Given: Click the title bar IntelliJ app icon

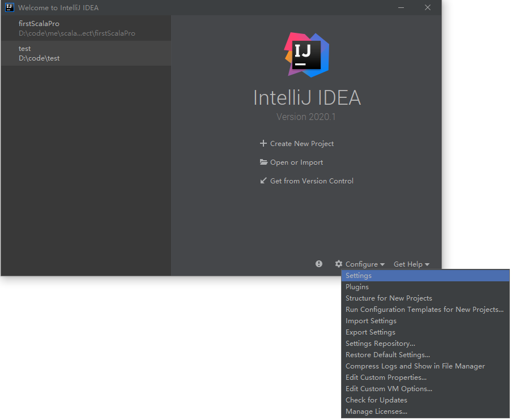Looking at the screenshot, I should (x=10, y=7).
